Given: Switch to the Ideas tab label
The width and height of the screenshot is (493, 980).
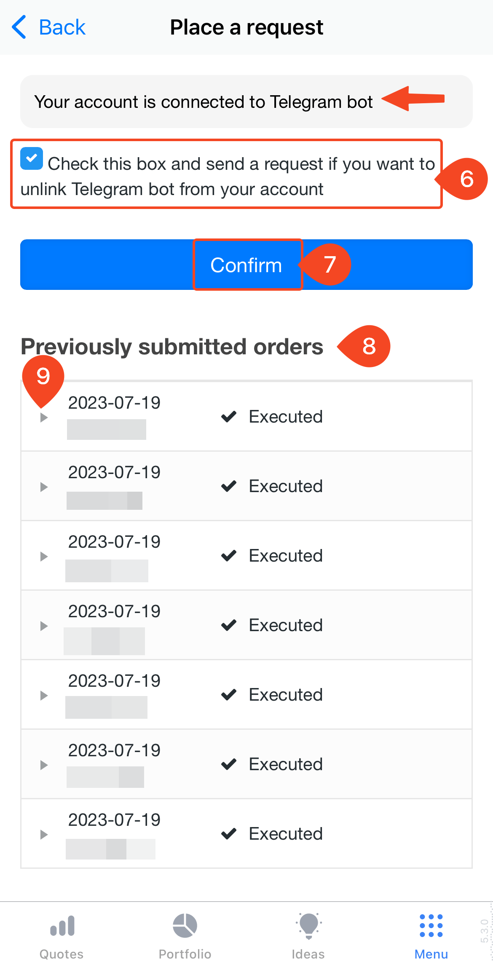Looking at the screenshot, I should (308, 954).
